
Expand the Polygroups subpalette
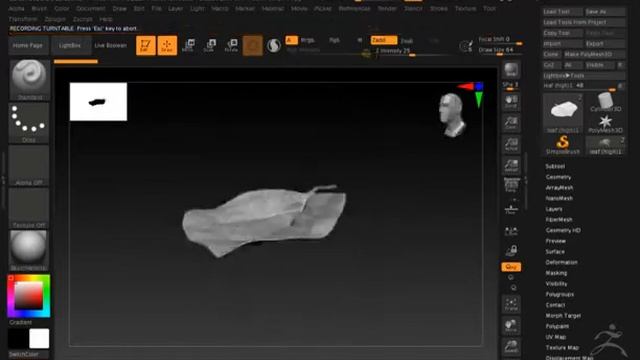[560, 294]
